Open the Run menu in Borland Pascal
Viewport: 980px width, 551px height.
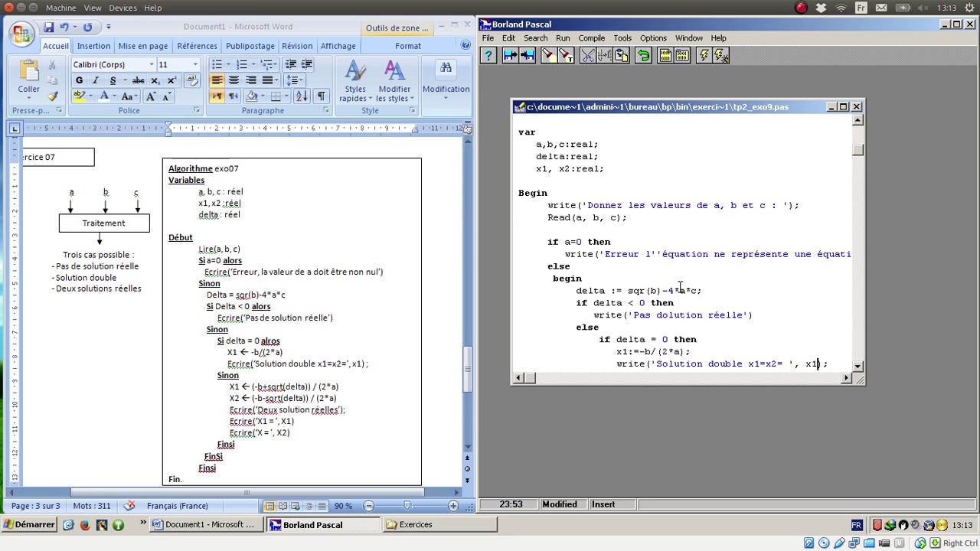(563, 37)
